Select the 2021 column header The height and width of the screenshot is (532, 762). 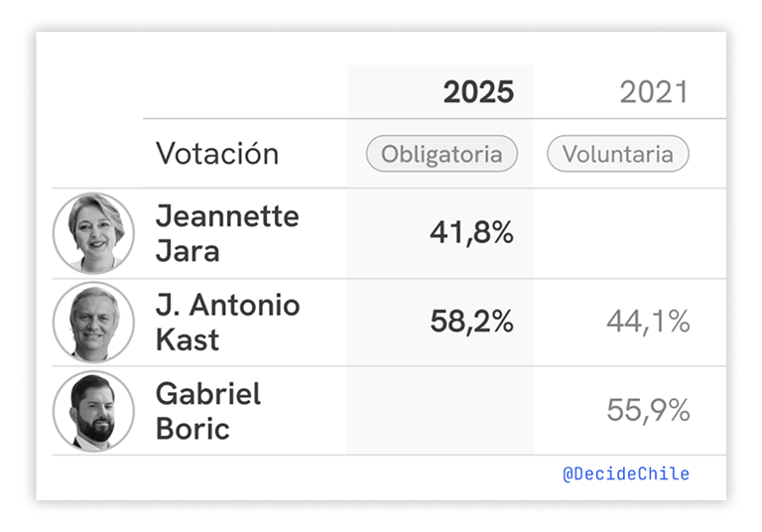653,92
